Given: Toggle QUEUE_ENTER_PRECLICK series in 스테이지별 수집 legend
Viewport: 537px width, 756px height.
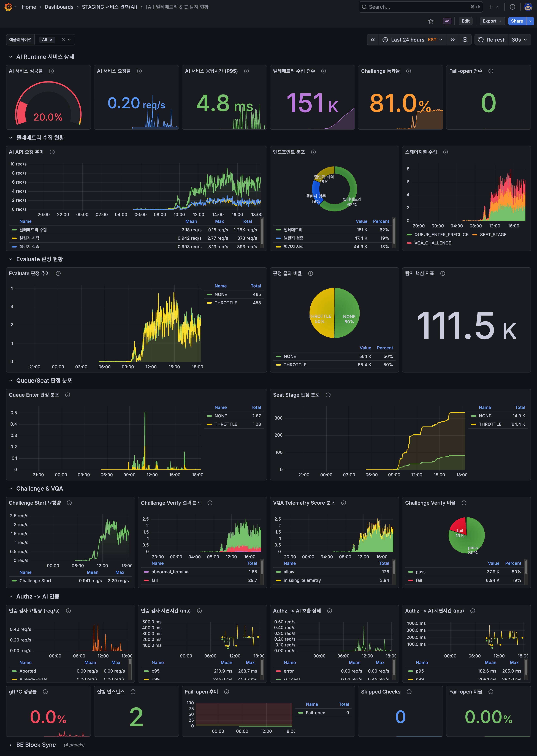Looking at the screenshot, I should pos(441,235).
